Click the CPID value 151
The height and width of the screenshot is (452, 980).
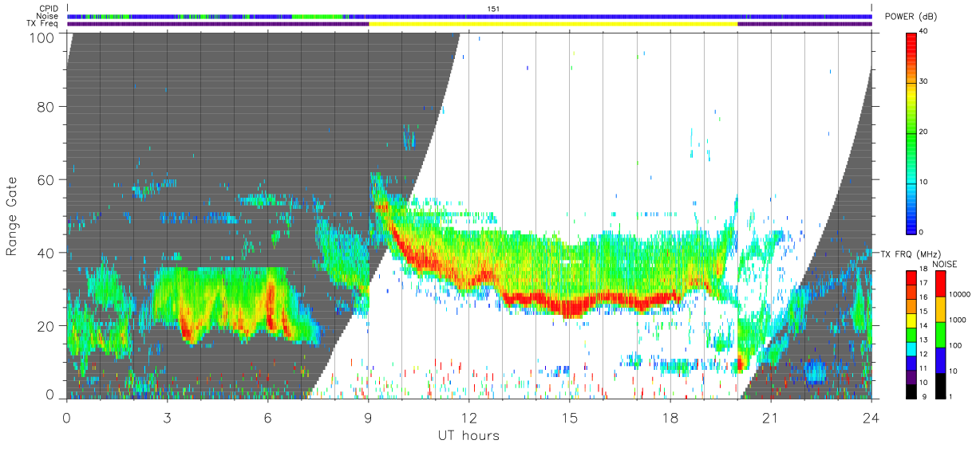tap(493, 9)
